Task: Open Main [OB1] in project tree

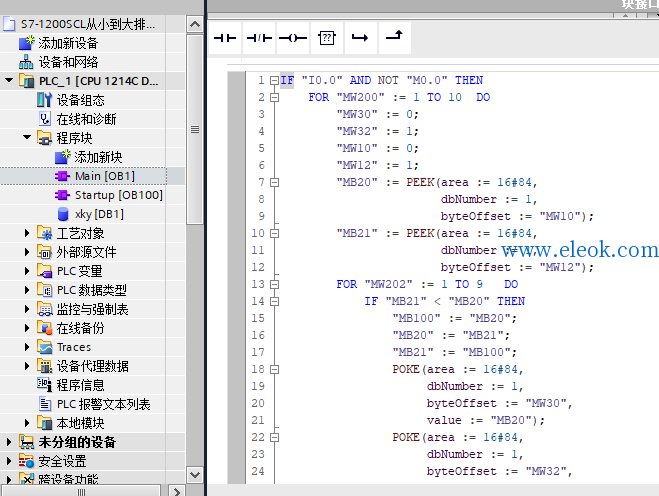Action: [x=105, y=176]
